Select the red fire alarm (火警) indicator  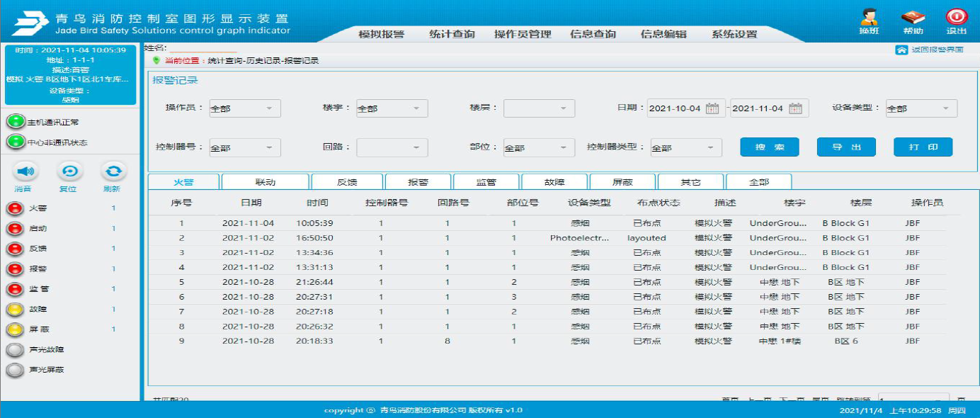click(x=14, y=208)
